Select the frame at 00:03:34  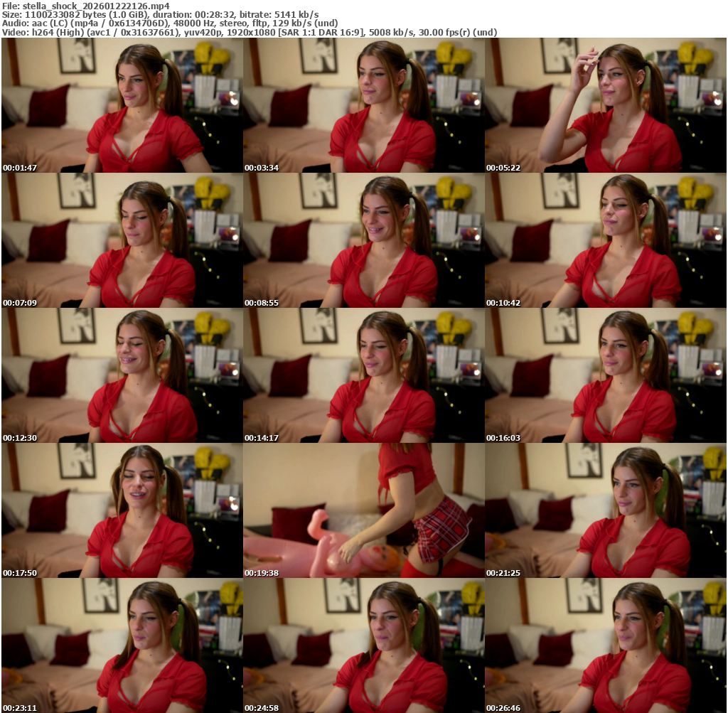[363, 105]
